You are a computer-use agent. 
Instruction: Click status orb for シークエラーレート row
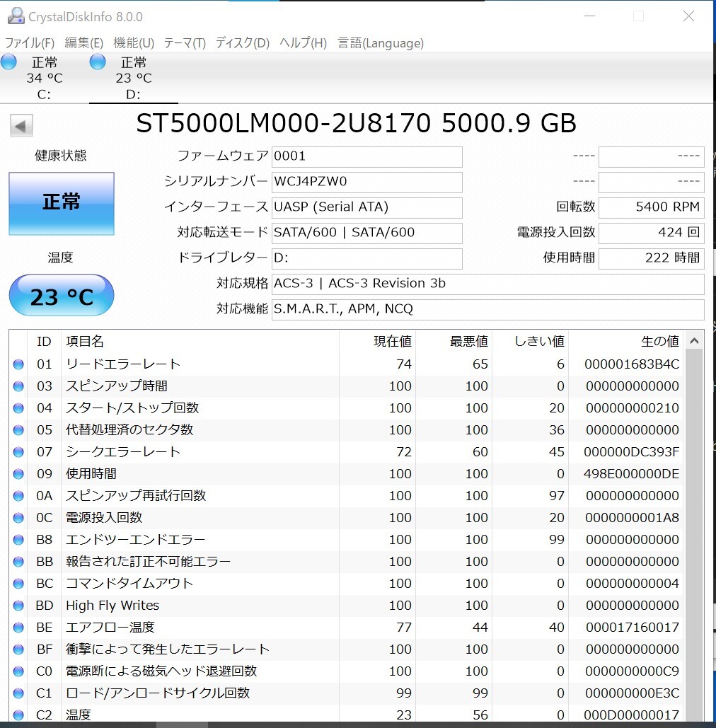18,452
